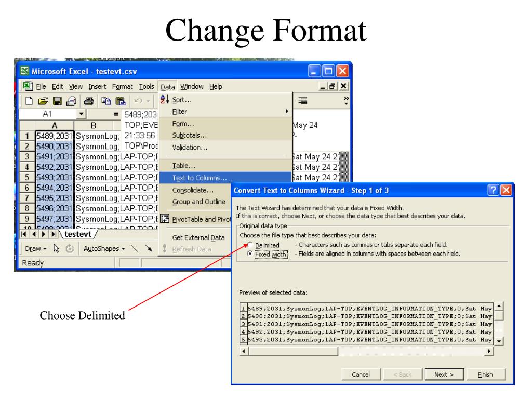
Task: Select the Delimited radio button
Action: click(x=250, y=245)
